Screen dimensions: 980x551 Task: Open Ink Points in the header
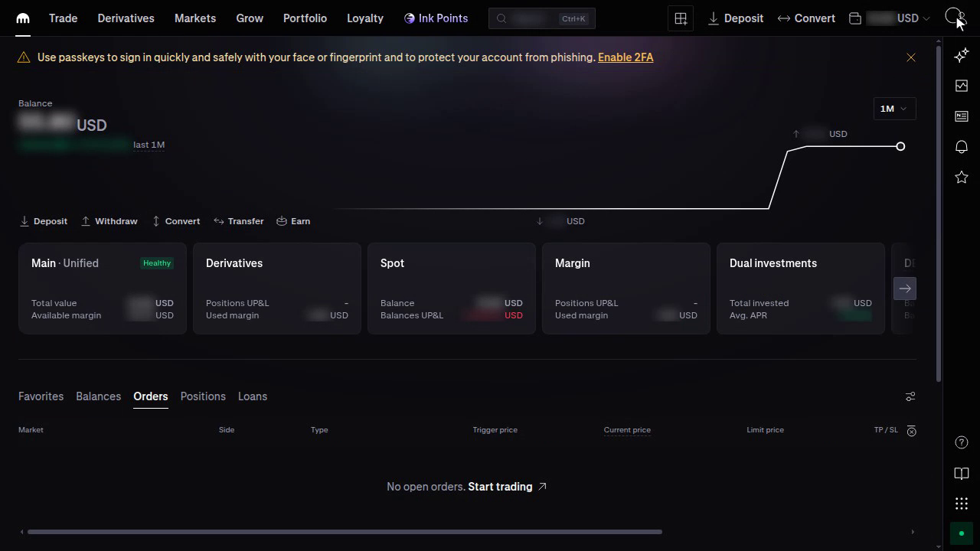pos(436,18)
